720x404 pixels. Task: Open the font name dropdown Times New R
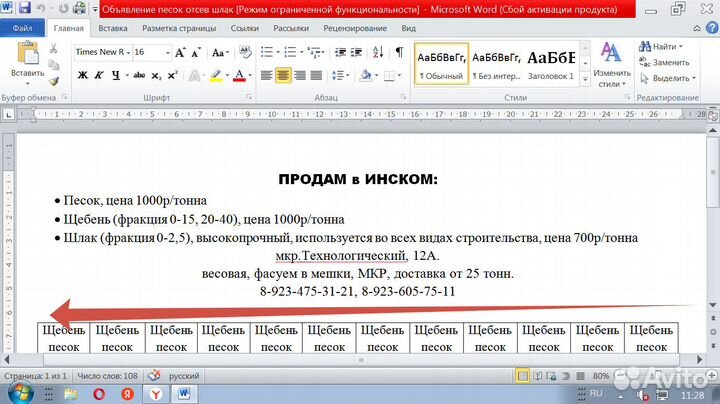(128, 53)
